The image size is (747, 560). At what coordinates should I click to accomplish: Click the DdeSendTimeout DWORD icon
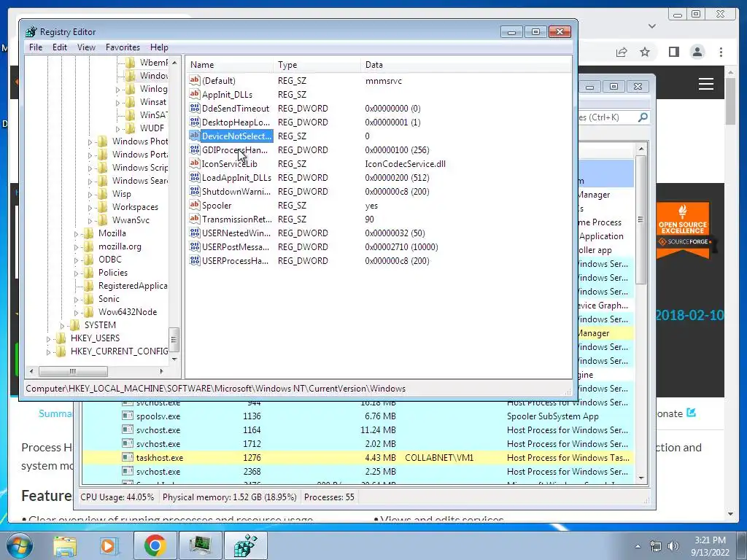point(194,108)
